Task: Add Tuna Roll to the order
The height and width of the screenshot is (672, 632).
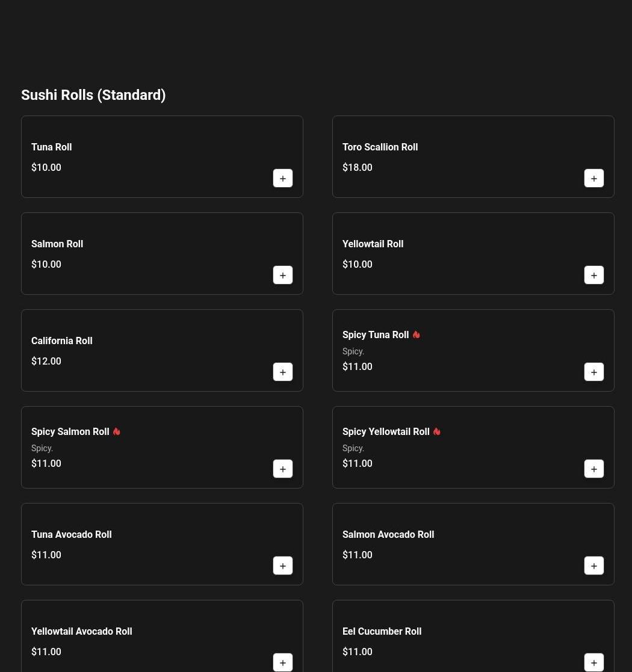Action: (x=283, y=178)
